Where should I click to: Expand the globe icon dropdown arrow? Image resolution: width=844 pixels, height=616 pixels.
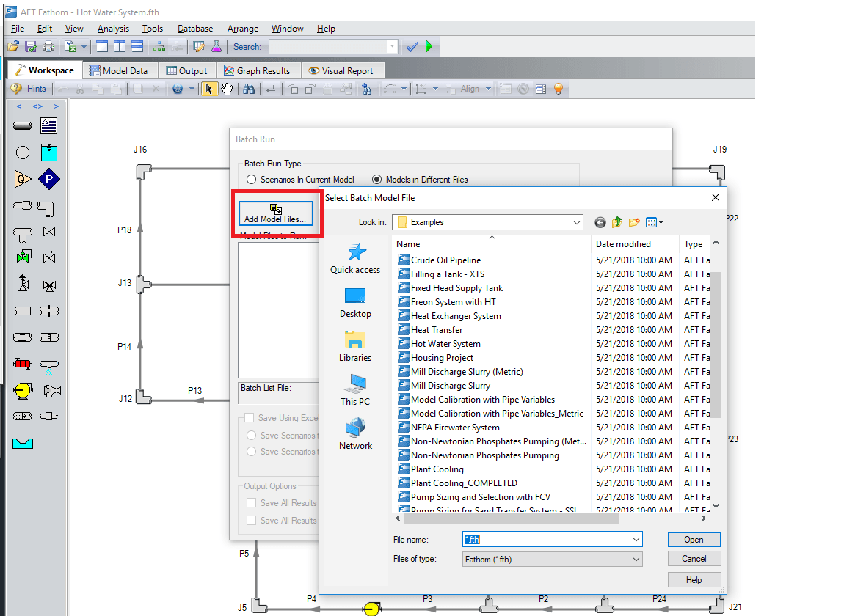(x=191, y=89)
